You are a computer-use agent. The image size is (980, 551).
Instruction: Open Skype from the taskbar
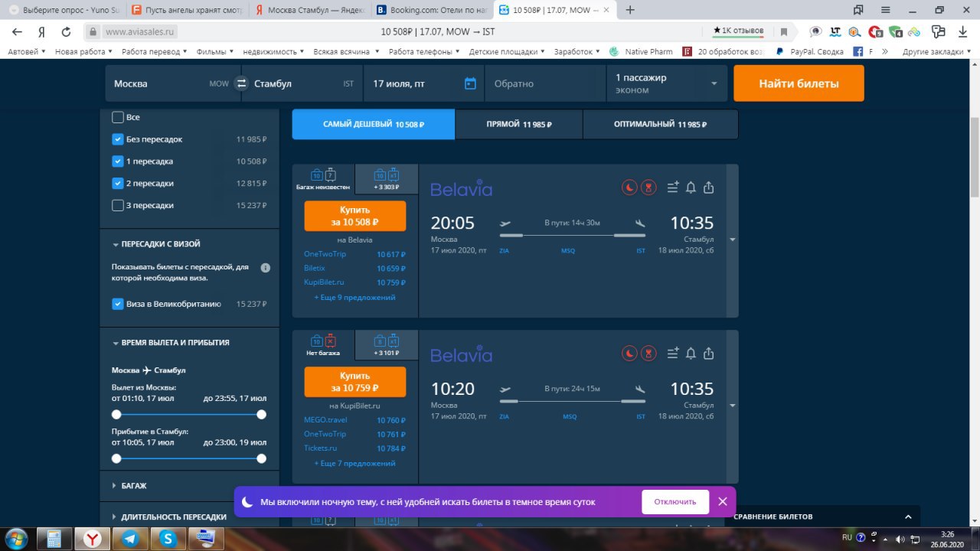click(168, 538)
